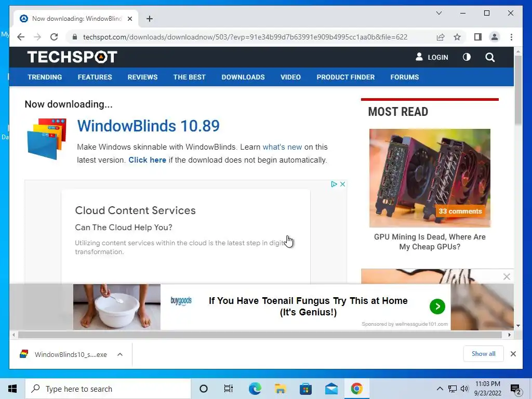Image resolution: width=532 pixels, height=399 pixels.
Task: Open the toenail fungus ad headline
Action: (x=308, y=306)
